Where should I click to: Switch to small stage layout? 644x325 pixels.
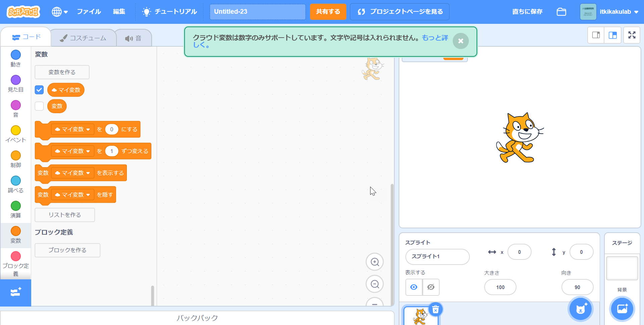(596, 35)
